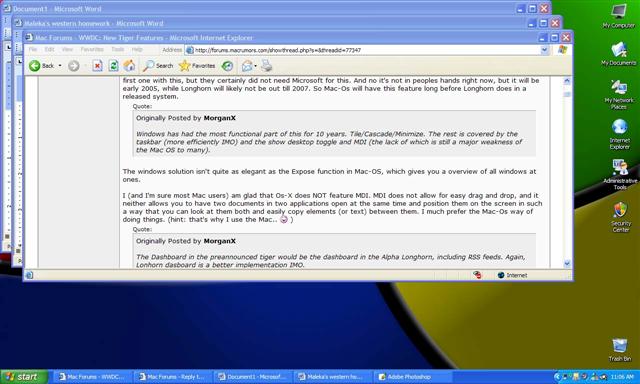Click the blocked-content icon in IE status bar
Image resolution: width=640 pixels, height=384 pixels.
[x=477, y=275]
